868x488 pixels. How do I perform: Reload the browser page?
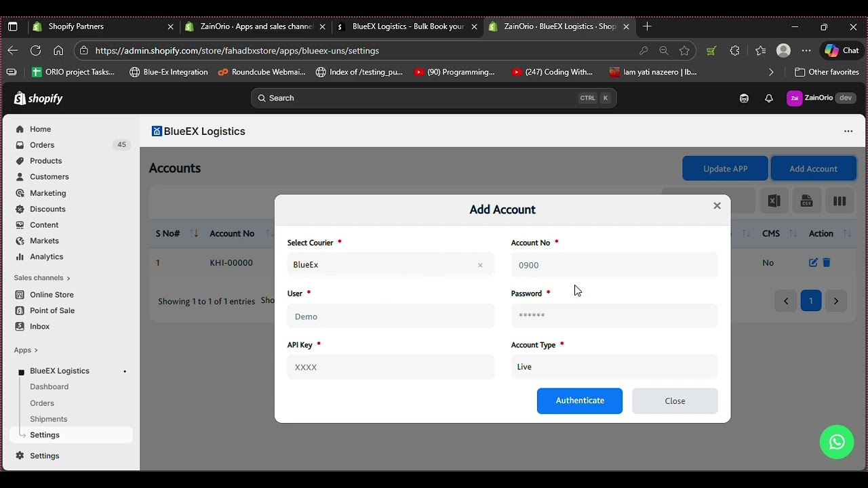[x=35, y=50]
